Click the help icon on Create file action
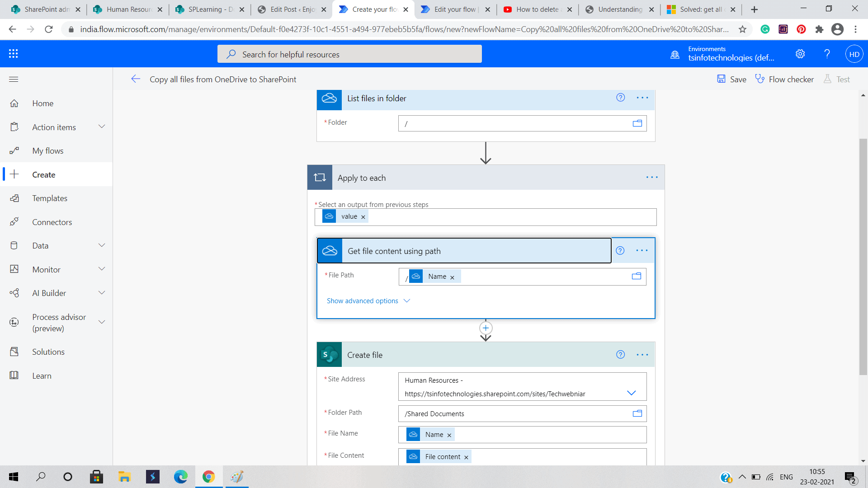 pyautogui.click(x=620, y=355)
